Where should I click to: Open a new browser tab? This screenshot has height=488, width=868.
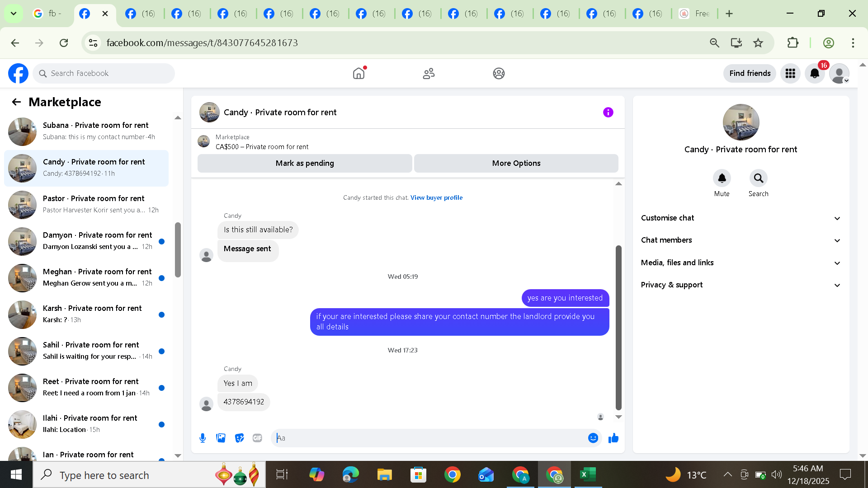coord(729,14)
